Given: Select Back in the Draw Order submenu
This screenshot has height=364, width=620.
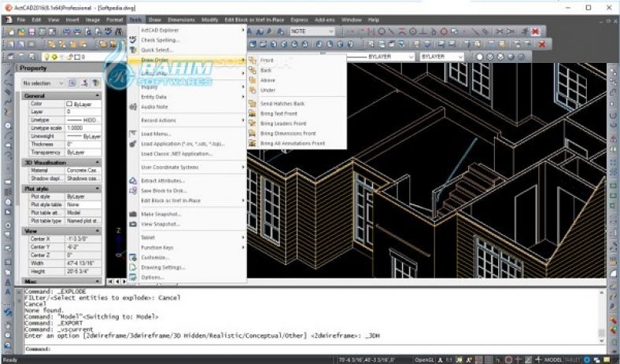Looking at the screenshot, I should [x=266, y=70].
